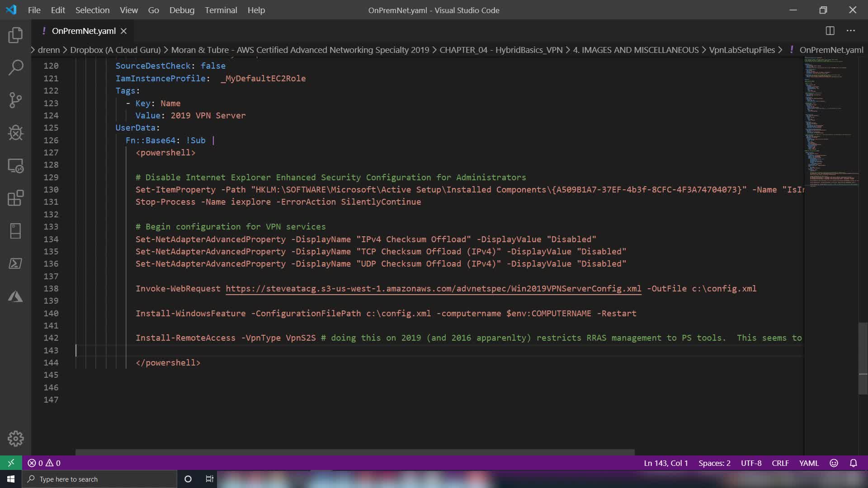This screenshot has height=488, width=868.
Task: Click the errors and warnings count
Action: pos(44,463)
